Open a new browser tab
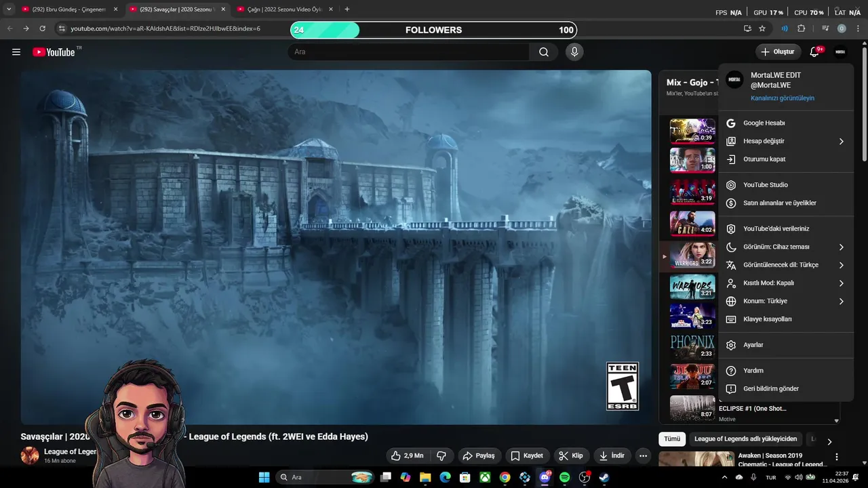The height and width of the screenshot is (488, 868). (347, 9)
